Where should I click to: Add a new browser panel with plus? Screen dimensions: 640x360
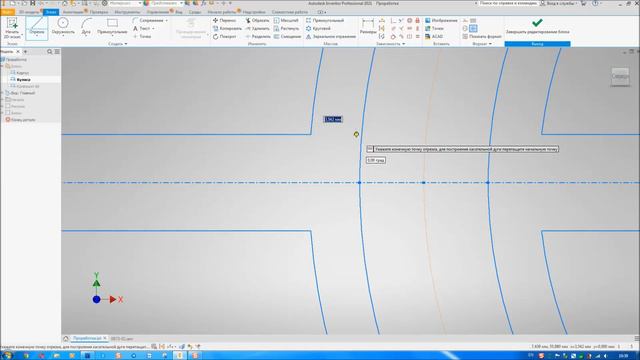pyautogui.click(x=25, y=52)
